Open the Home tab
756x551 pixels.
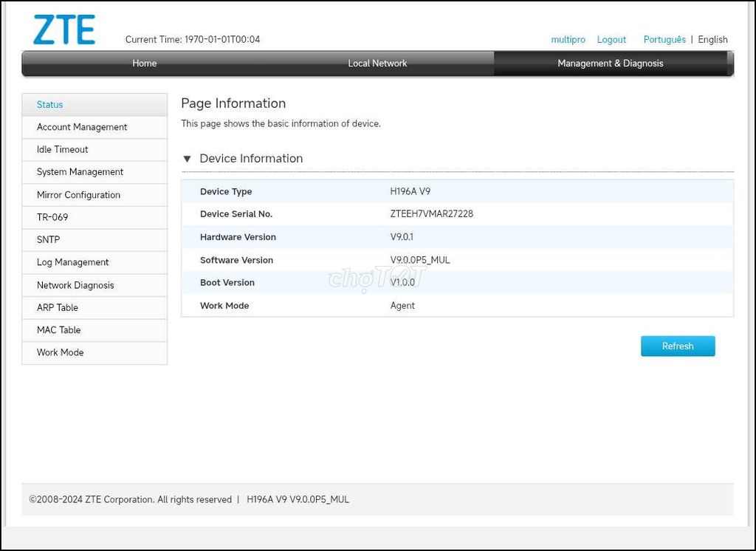click(x=144, y=64)
